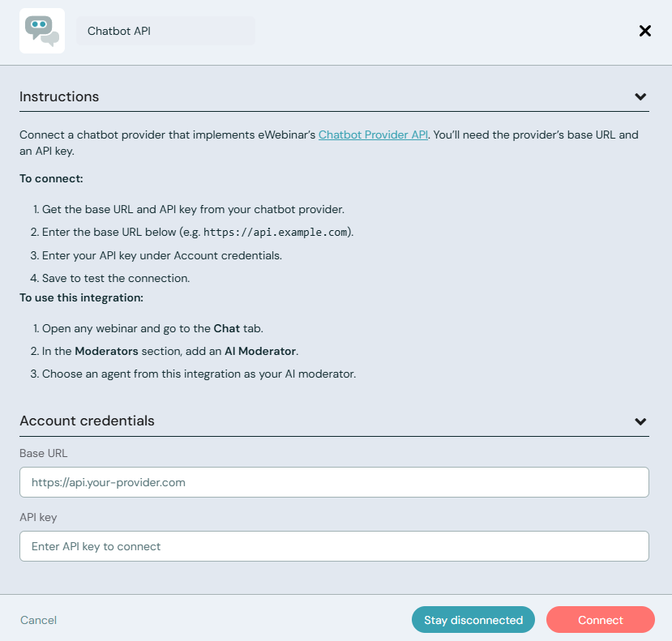Image resolution: width=672 pixels, height=641 pixels.
Task: Focus the API key input field
Action: pos(334,546)
